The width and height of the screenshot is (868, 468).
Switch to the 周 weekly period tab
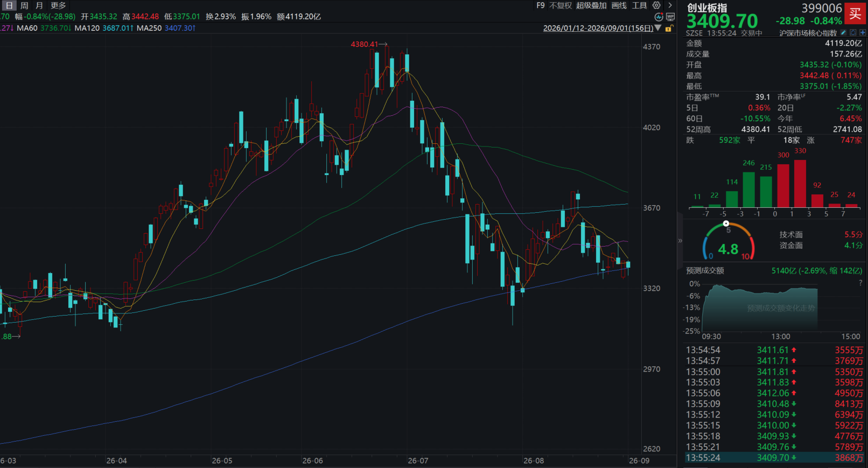[24, 5]
